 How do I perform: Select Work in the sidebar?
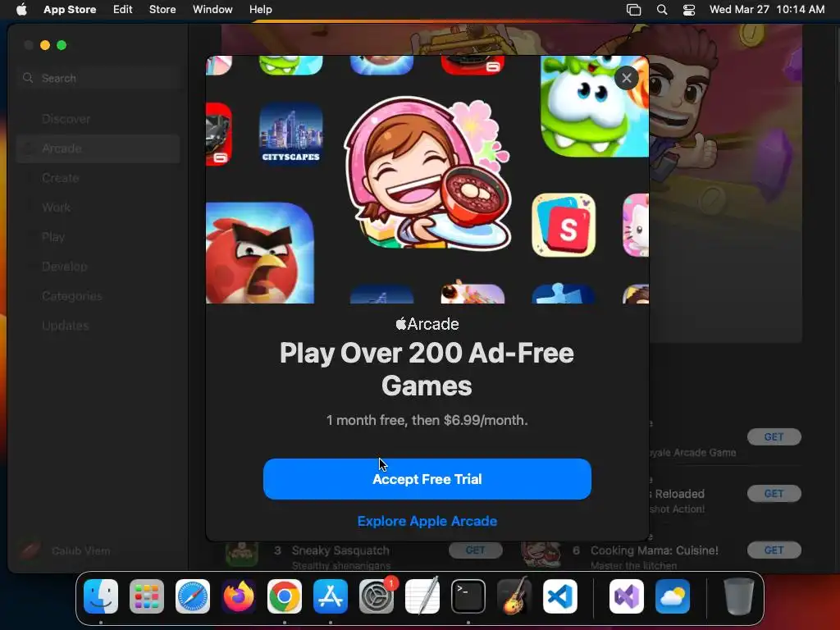[x=98, y=208]
